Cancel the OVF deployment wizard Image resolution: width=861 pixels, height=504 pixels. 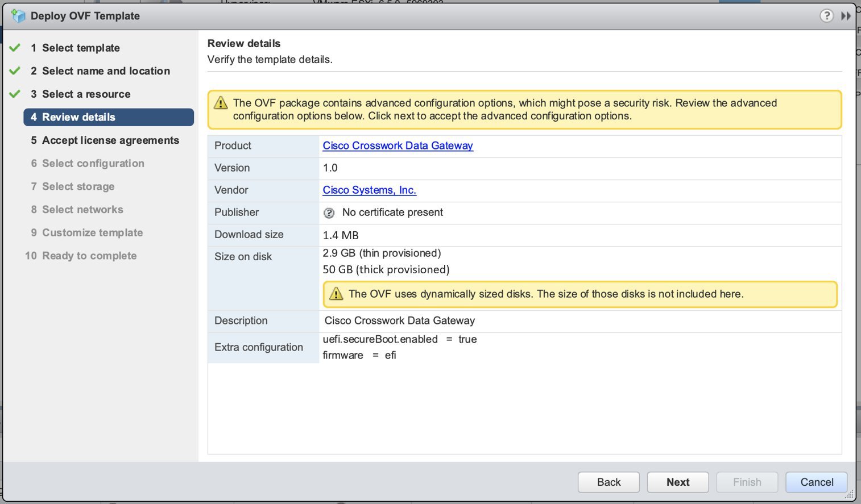816,482
